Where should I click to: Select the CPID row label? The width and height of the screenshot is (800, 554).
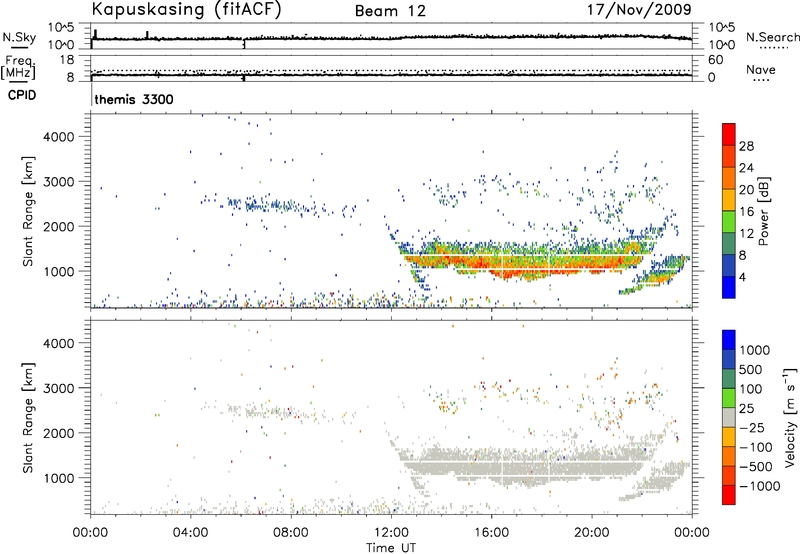click(x=22, y=95)
